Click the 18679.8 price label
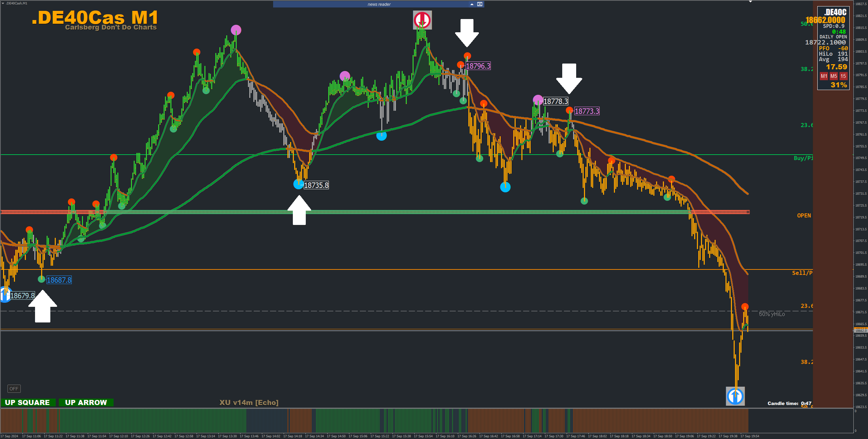Viewport: 868px width, 439px height. coord(22,296)
